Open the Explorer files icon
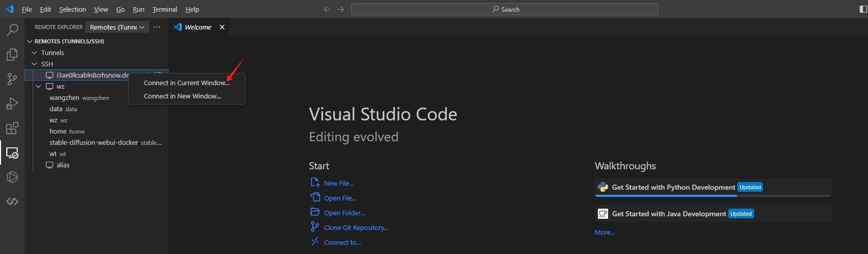The image size is (868, 254). tap(12, 54)
